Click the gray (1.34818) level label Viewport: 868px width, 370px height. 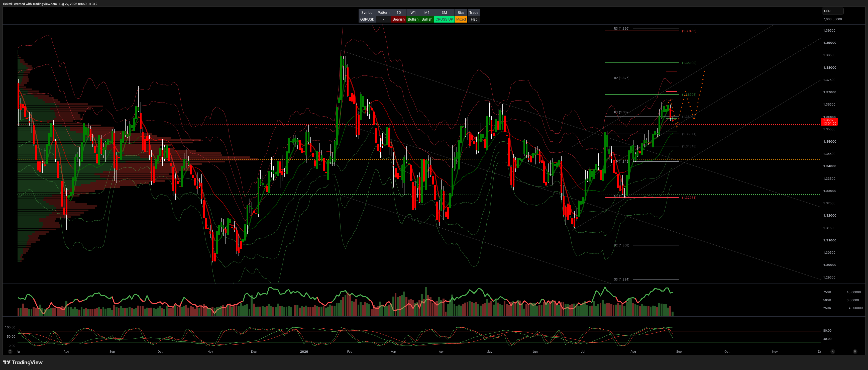tap(689, 146)
